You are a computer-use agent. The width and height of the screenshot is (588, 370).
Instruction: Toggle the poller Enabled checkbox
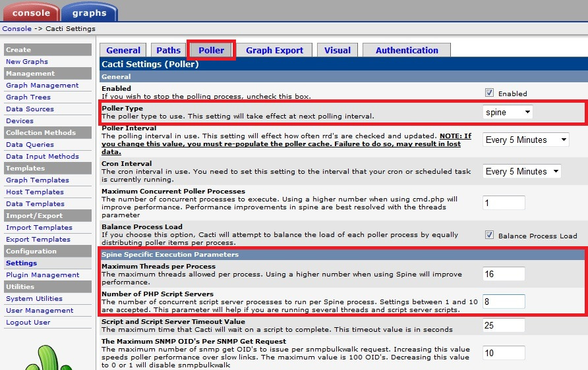click(489, 93)
